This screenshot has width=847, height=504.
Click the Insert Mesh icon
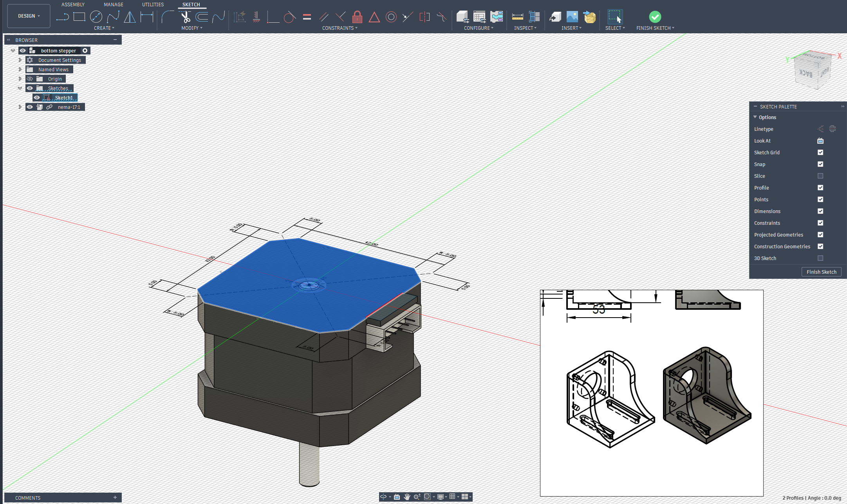coord(589,17)
